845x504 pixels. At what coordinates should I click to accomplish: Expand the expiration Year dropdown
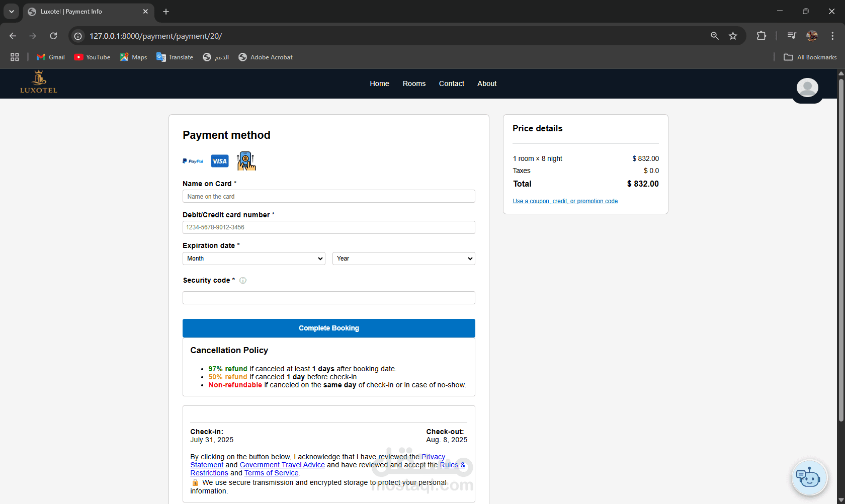point(403,259)
